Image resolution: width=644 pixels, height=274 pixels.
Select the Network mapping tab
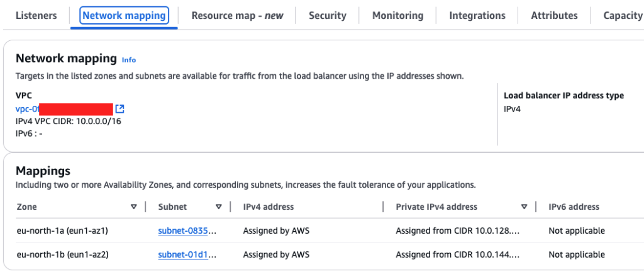click(124, 16)
